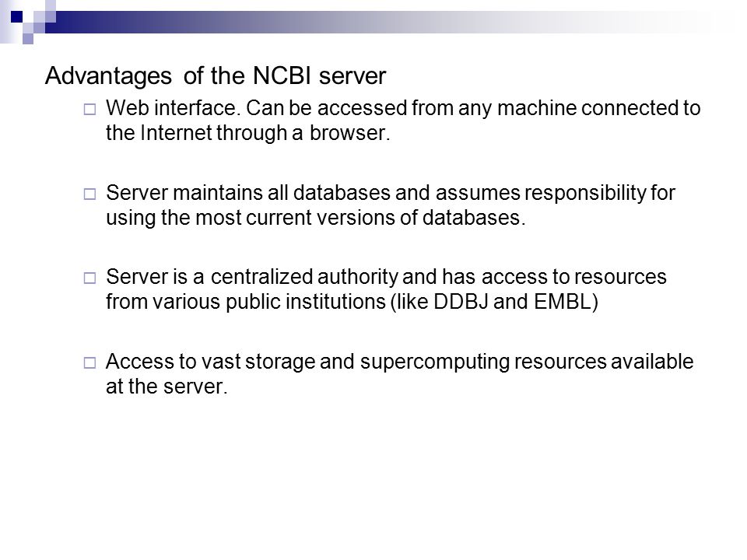This screenshot has height=560, width=747.
Task: Select the bullet before "Access to vast storage"
Action: coord(89,363)
